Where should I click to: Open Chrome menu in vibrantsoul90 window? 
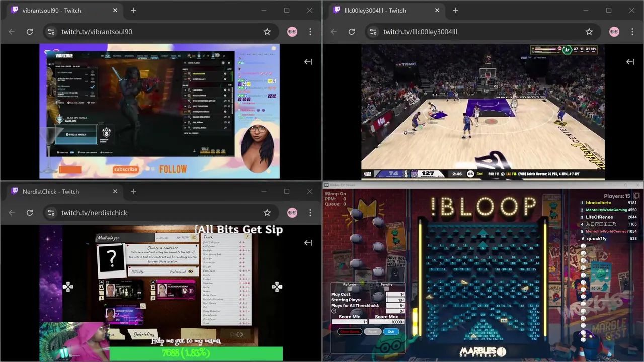click(x=310, y=32)
